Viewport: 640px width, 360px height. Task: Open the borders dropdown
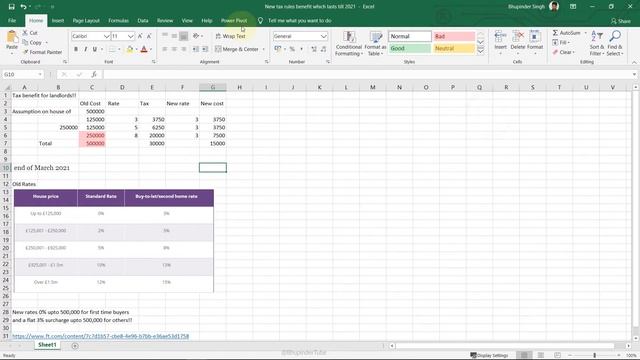tap(119, 49)
